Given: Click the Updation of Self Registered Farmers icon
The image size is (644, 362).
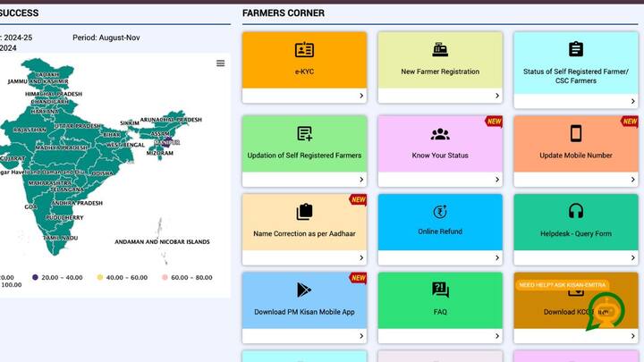Looking at the screenshot, I should tap(304, 134).
